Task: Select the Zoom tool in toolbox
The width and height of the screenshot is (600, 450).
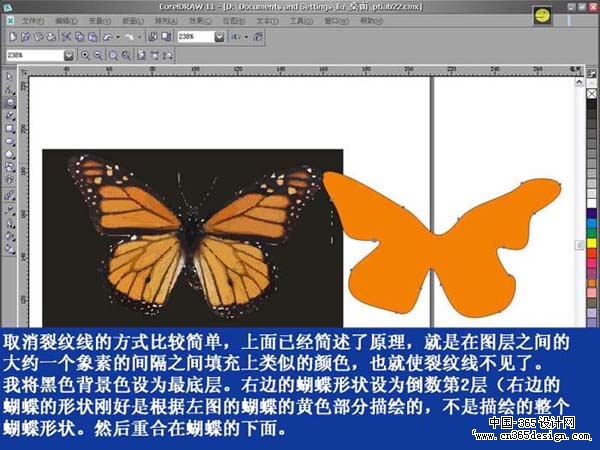Action: [x=9, y=102]
